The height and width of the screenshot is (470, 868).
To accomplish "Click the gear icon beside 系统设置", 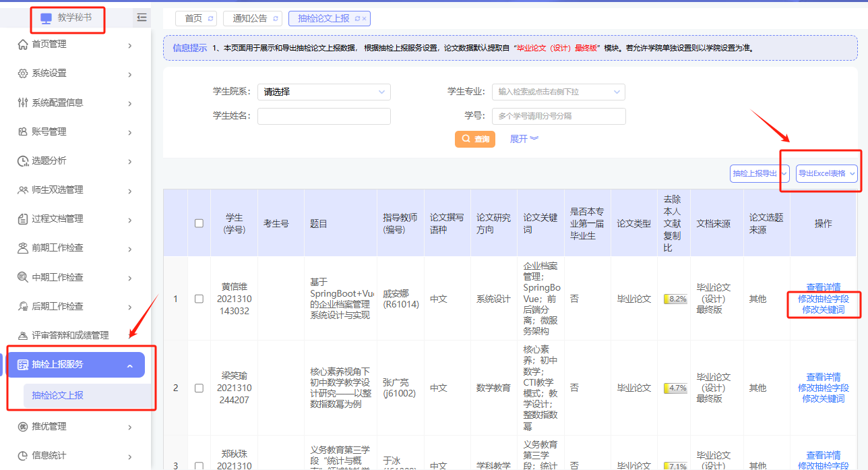I will (22, 74).
